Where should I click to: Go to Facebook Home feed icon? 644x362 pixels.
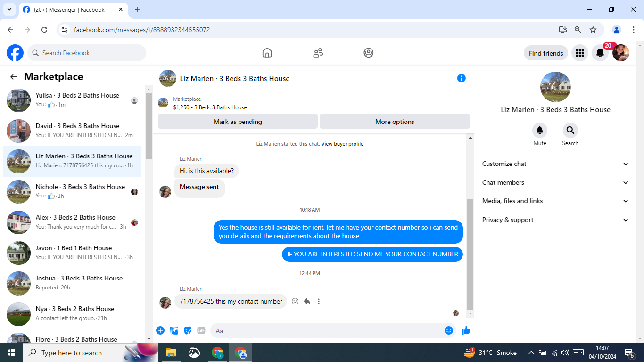[267, 53]
